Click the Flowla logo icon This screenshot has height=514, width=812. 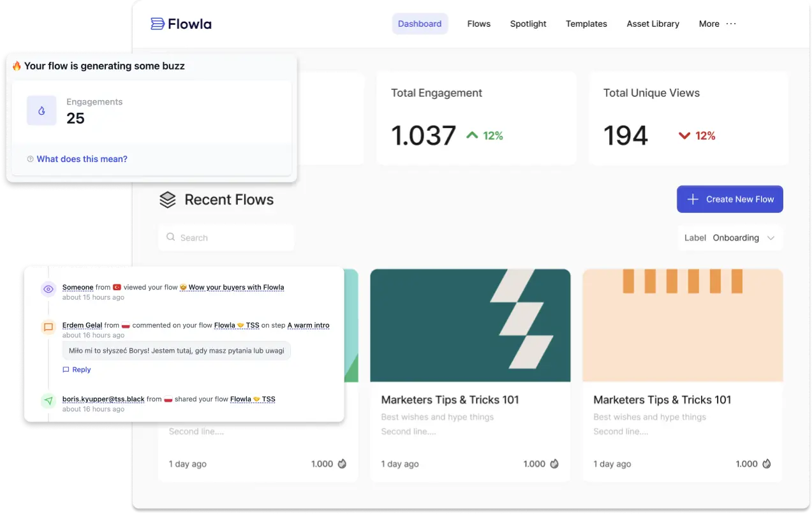(x=157, y=24)
